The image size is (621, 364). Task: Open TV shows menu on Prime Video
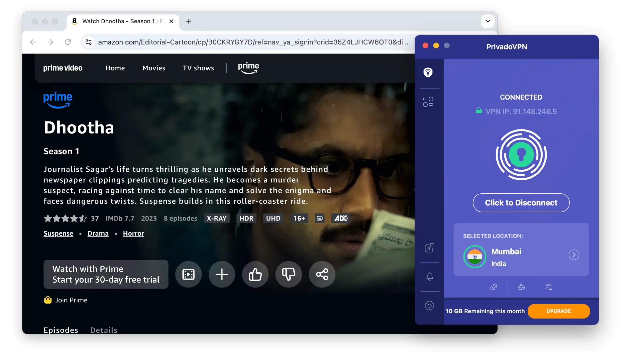click(198, 68)
